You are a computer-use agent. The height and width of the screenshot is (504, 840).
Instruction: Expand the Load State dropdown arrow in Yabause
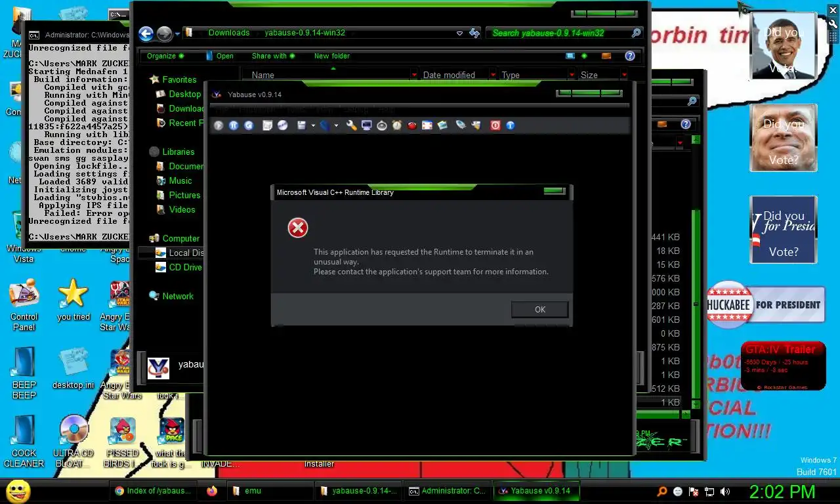click(x=336, y=125)
